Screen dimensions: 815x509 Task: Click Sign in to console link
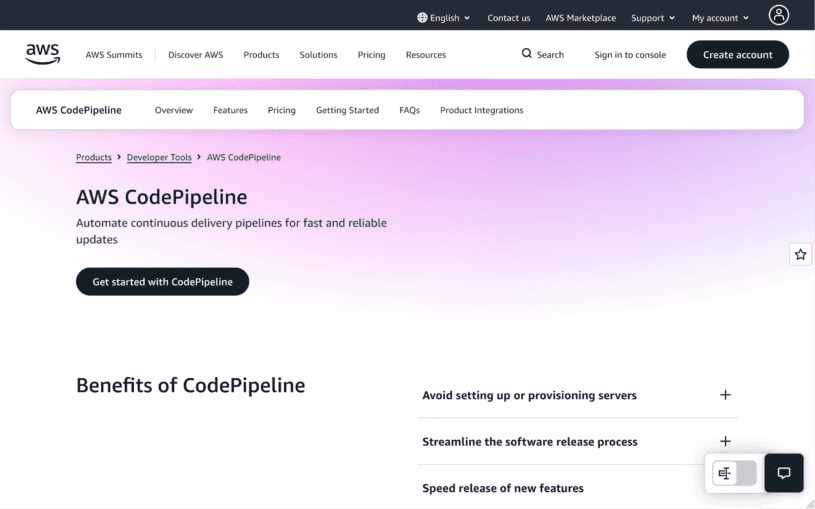[630, 55]
